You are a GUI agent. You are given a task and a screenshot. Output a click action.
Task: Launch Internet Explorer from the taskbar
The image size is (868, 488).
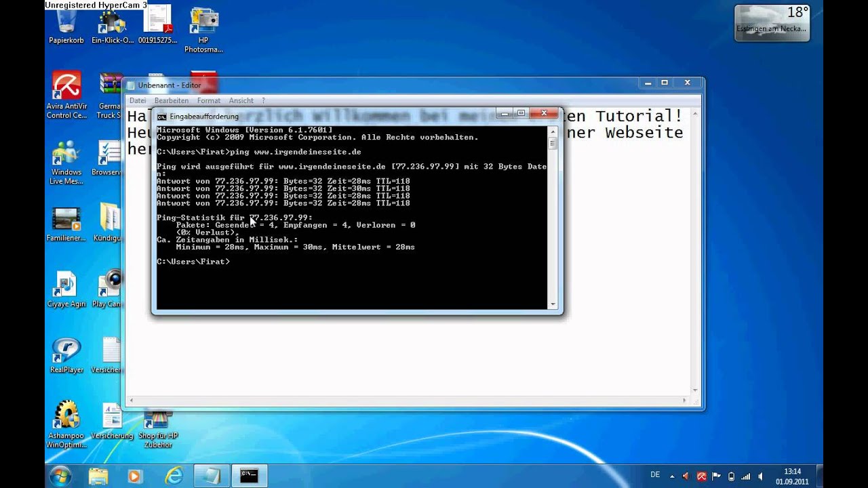174,476
